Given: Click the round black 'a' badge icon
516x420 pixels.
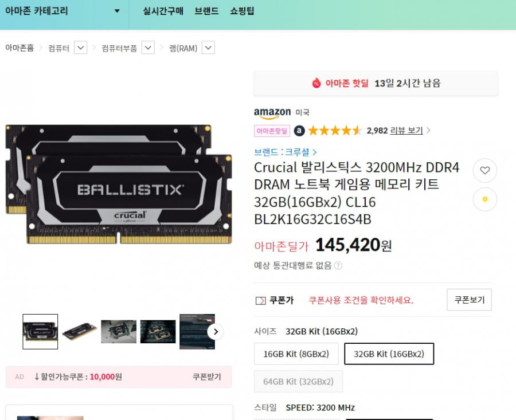Looking at the screenshot, I should (299, 131).
